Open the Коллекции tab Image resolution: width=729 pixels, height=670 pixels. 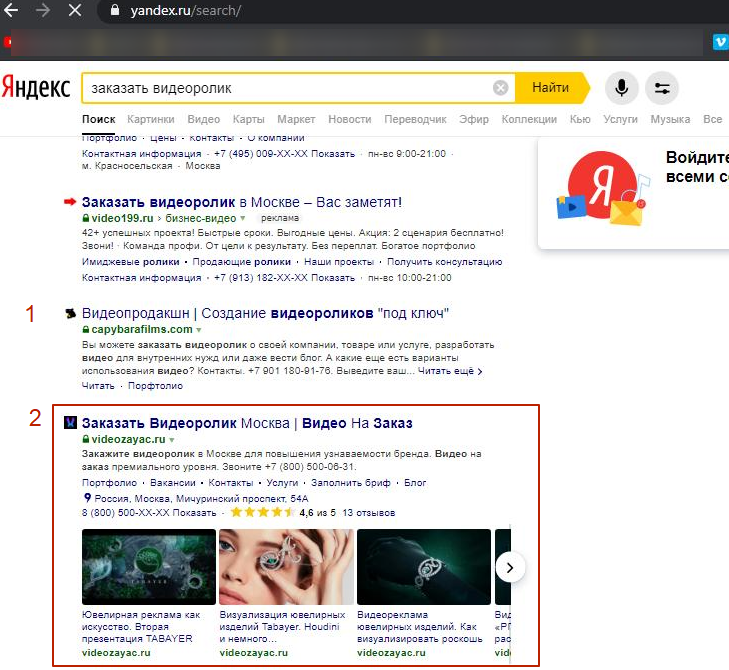tap(529, 119)
